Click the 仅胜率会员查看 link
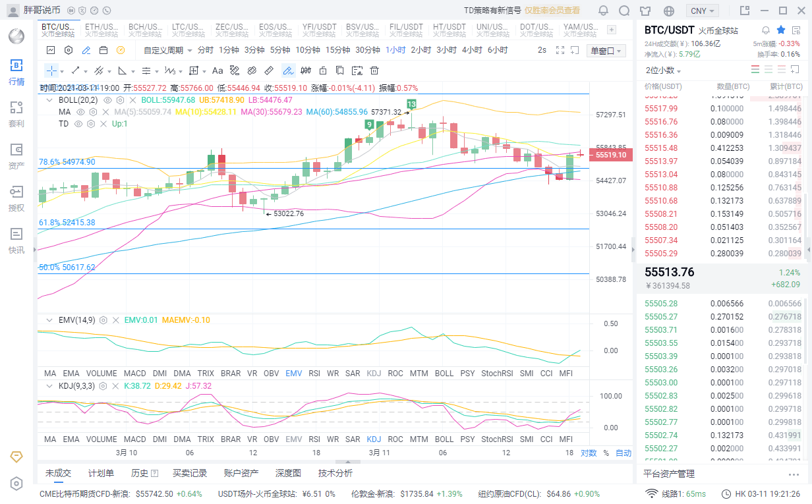Screen dimensions: 812x504 tap(552, 11)
